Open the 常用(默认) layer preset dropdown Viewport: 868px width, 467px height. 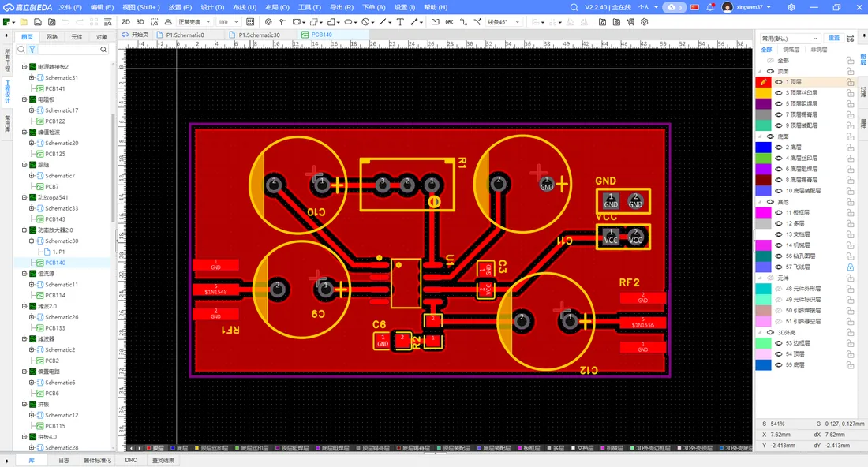789,38
